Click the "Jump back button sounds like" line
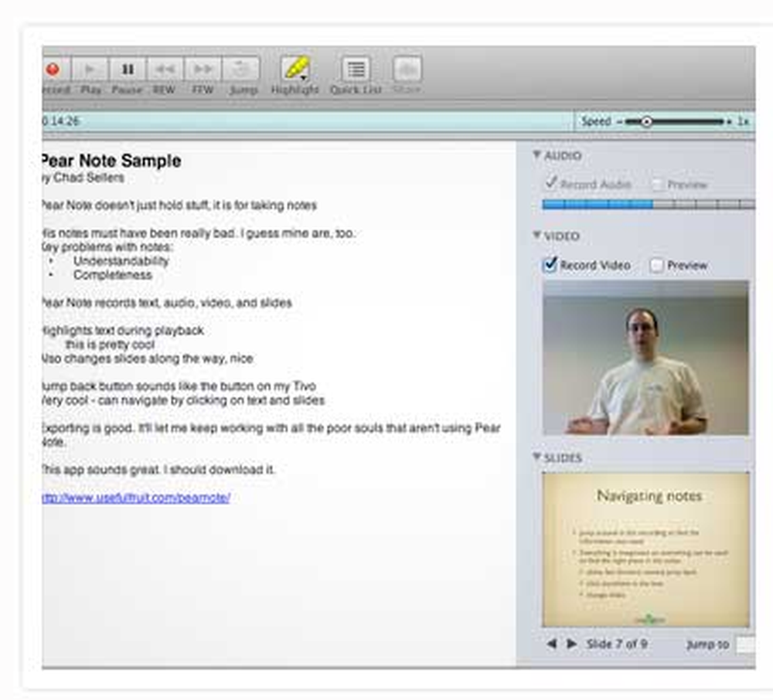This screenshot has width=773, height=700. [179, 386]
